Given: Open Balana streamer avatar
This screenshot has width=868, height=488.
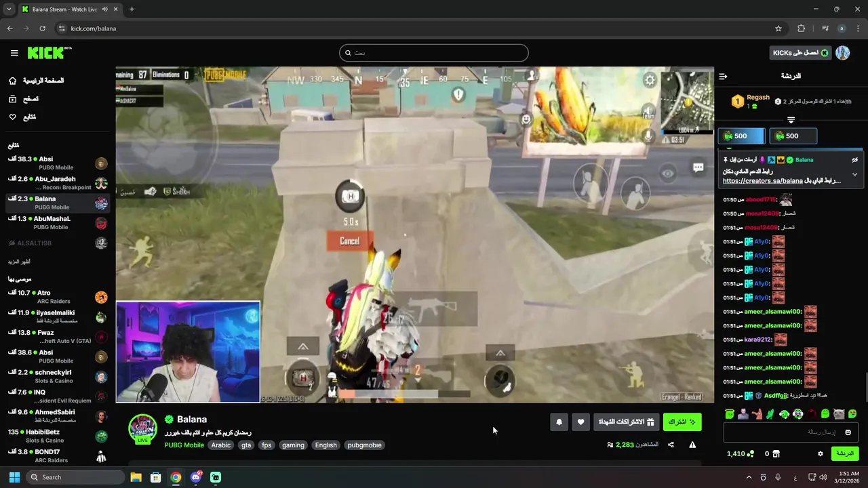Looking at the screenshot, I should (143, 429).
